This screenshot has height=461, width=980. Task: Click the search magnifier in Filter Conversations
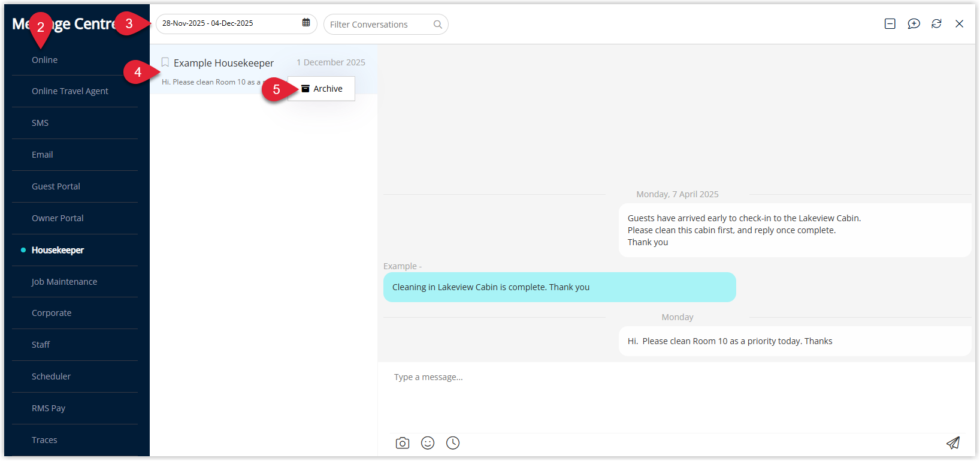coord(438,25)
